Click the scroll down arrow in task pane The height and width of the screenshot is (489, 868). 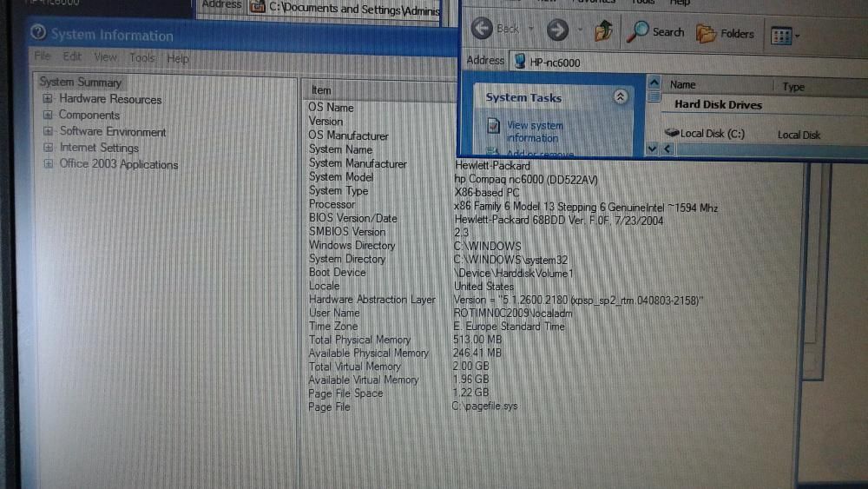click(x=652, y=149)
